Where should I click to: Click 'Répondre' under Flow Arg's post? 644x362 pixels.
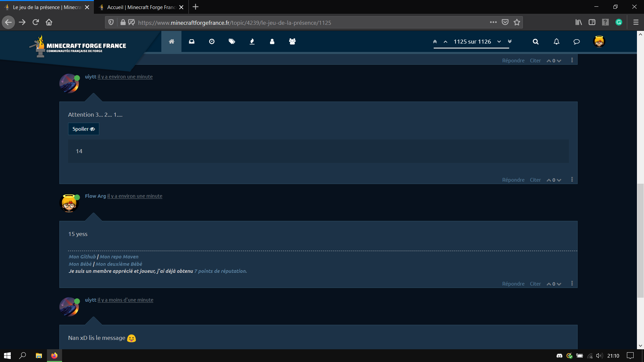(513, 284)
